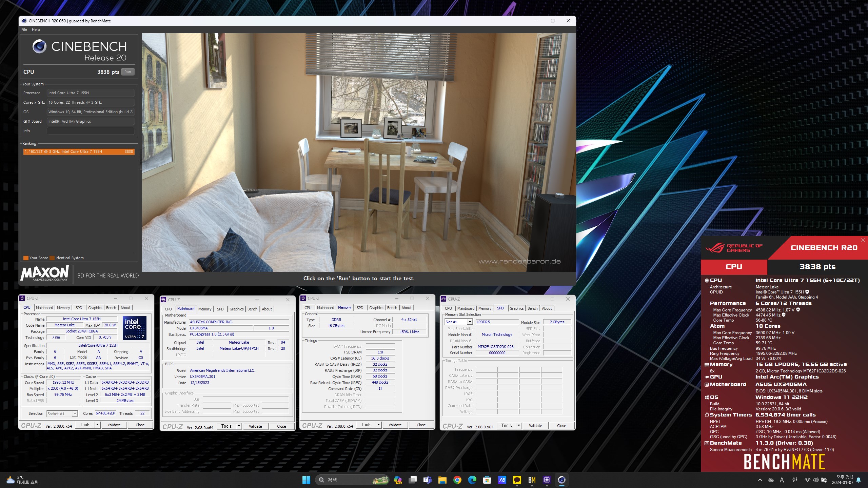Expand Tools dropdown arrow in first CPU-Z window

tap(97, 425)
